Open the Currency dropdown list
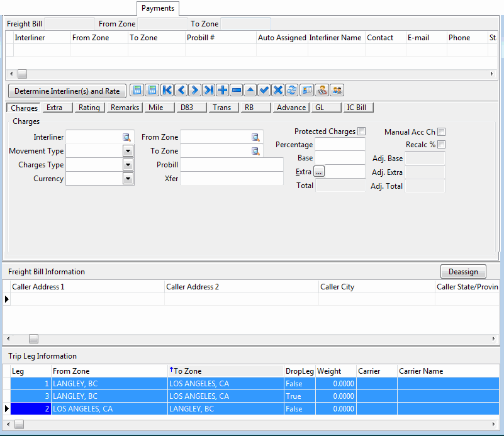504x436 pixels. point(128,179)
